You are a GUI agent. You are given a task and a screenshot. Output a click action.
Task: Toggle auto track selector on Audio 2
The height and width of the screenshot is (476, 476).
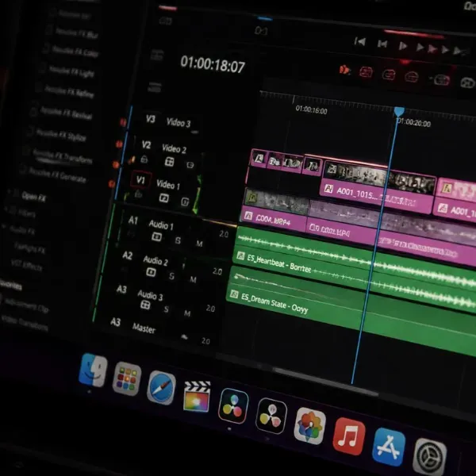(x=151, y=271)
